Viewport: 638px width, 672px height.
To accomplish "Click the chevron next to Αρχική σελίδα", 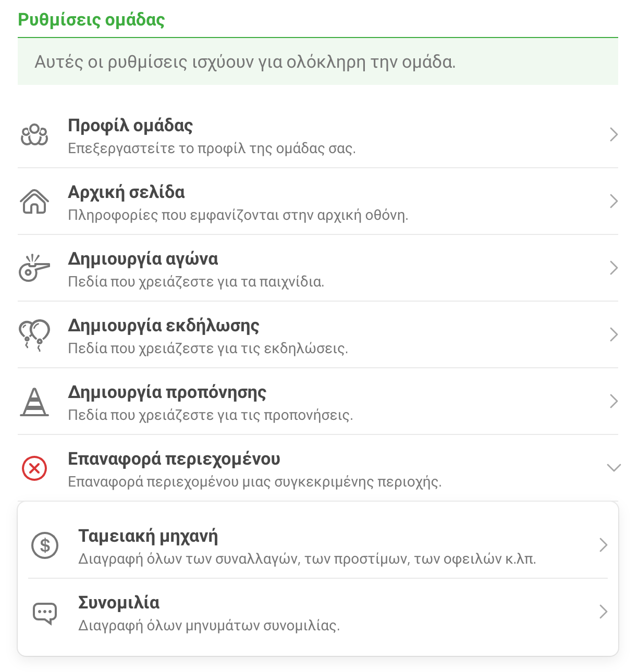I will [x=614, y=201].
